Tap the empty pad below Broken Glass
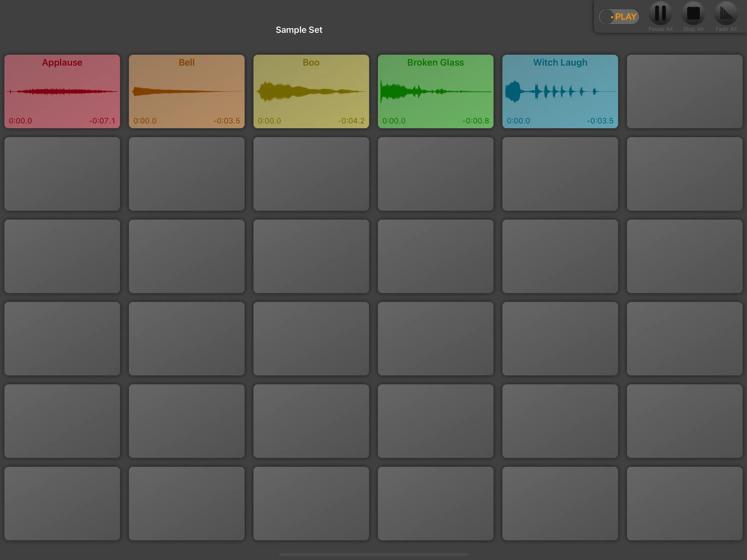Screen dimensions: 747x560 (x=435, y=174)
